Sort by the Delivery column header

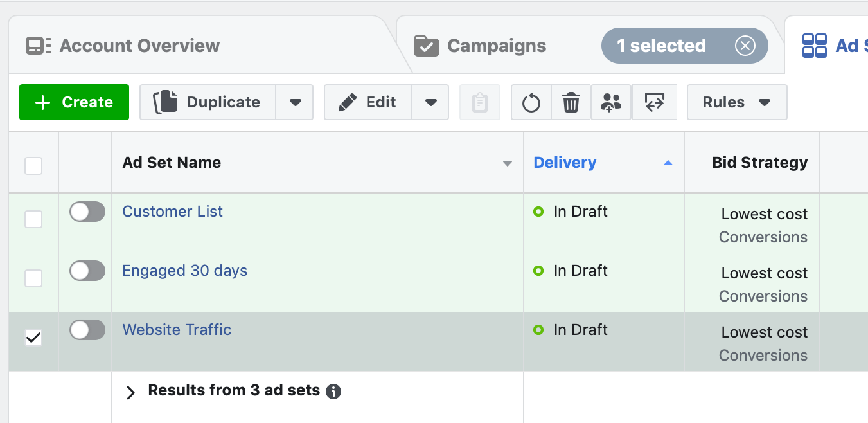pyautogui.click(x=565, y=163)
